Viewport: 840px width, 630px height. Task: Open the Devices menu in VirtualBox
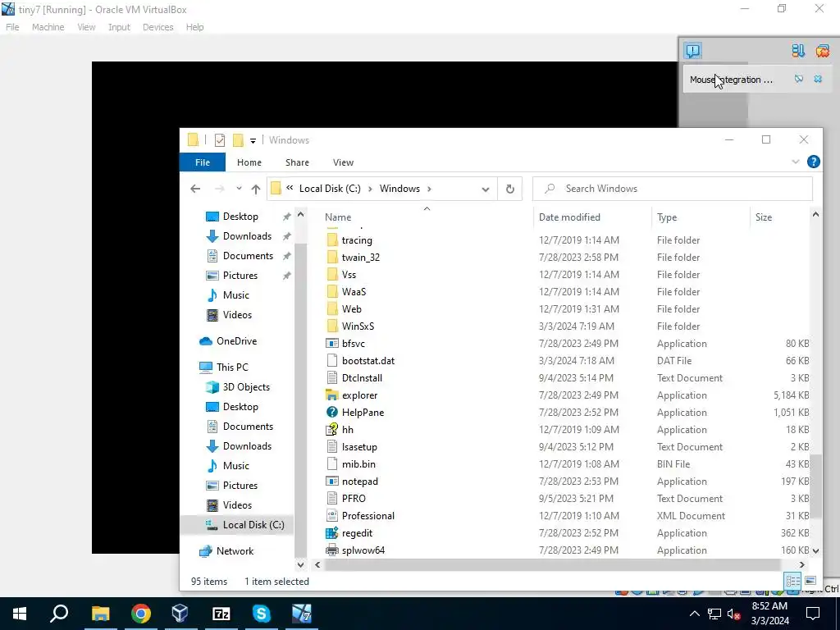click(x=157, y=27)
